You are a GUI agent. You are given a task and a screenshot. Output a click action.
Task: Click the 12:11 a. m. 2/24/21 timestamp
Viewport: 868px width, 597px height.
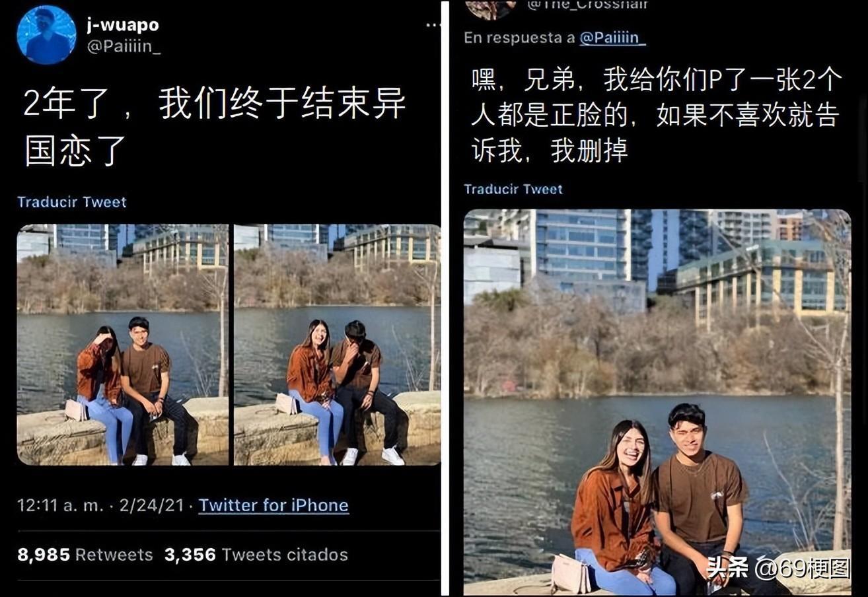point(100,505)
